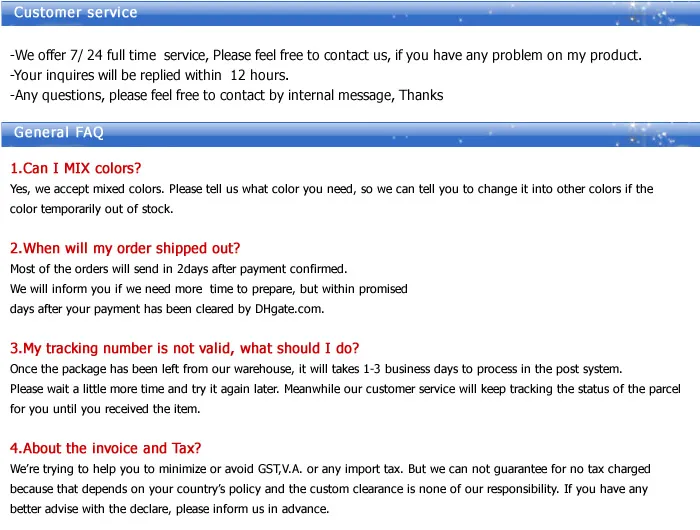Select the '1.Can I MIX colors?' question heading
The width and height of the screenshot is (700, 530).
75,168
